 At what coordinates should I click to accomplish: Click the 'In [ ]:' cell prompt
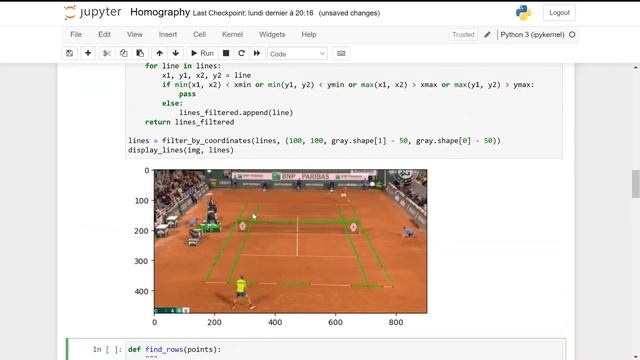[107, 349]
